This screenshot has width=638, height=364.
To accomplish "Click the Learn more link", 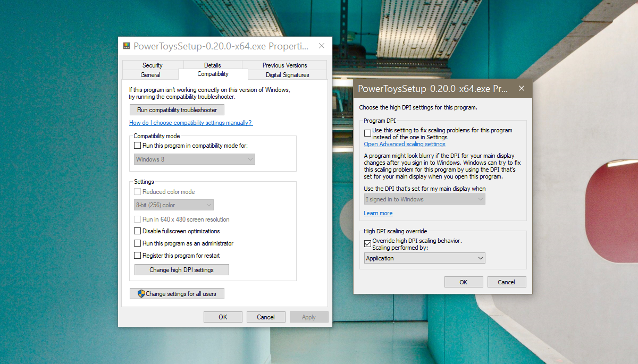I will pyautogui.click(x=378, y=213).
